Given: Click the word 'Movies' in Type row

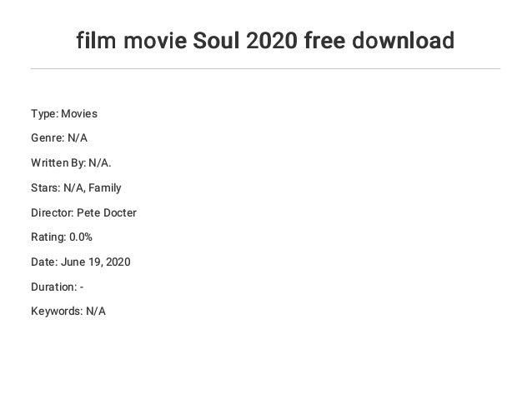Looking at the screenshot, I should coord(79,113).
